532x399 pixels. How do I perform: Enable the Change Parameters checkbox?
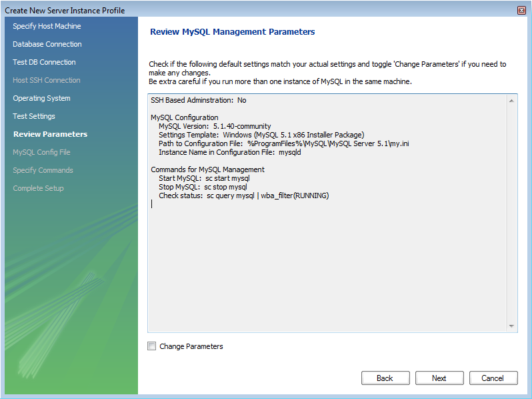coord(152,346)
